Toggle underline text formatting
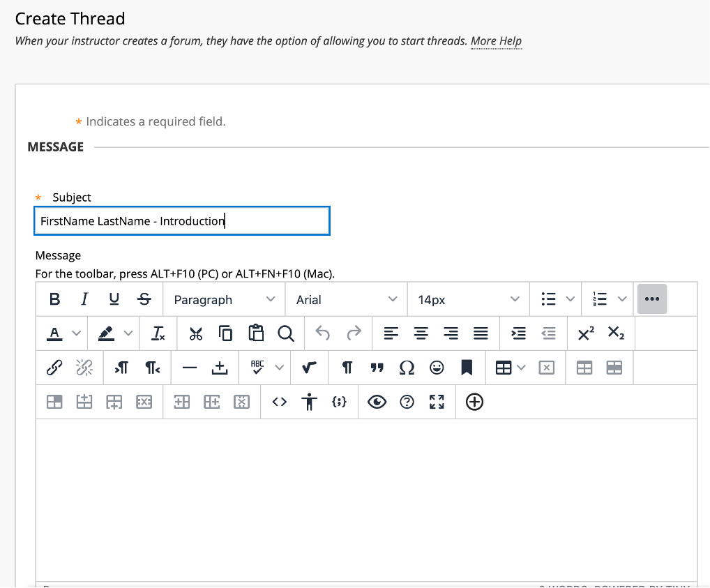This screenshot has width=710, height=588. (114, 299)
